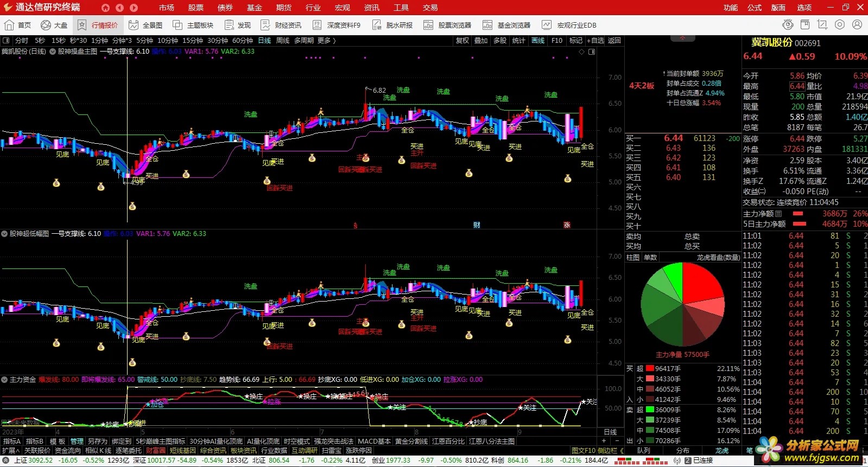This screenshot has width=868, height=467.
Task: Click the F10 company info button
Action: pyautogui.click(x=557, y=40)
